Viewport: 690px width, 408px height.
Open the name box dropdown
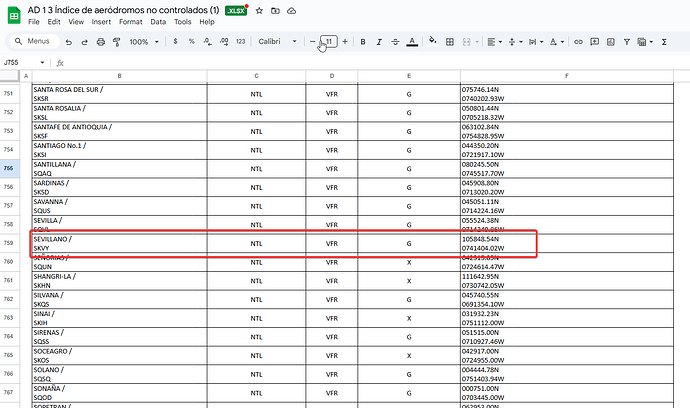42,62
